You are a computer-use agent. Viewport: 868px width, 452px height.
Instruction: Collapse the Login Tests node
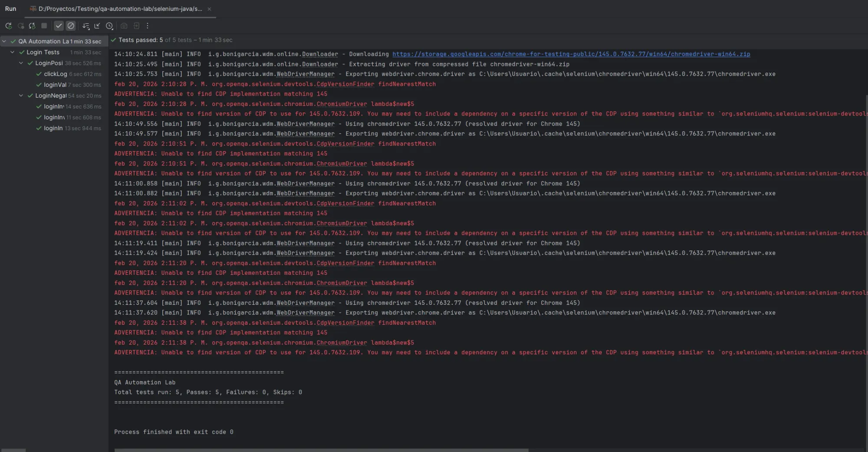coord(12,52)
